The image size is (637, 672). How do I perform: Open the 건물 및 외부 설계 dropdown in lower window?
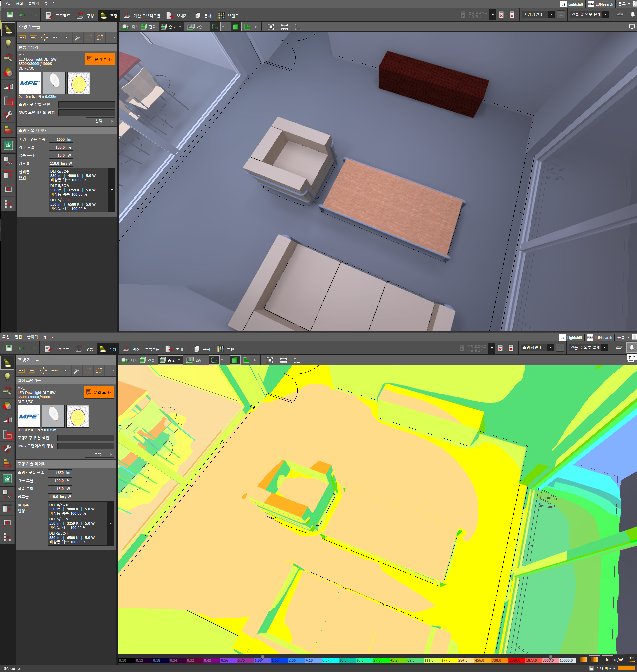604,348
